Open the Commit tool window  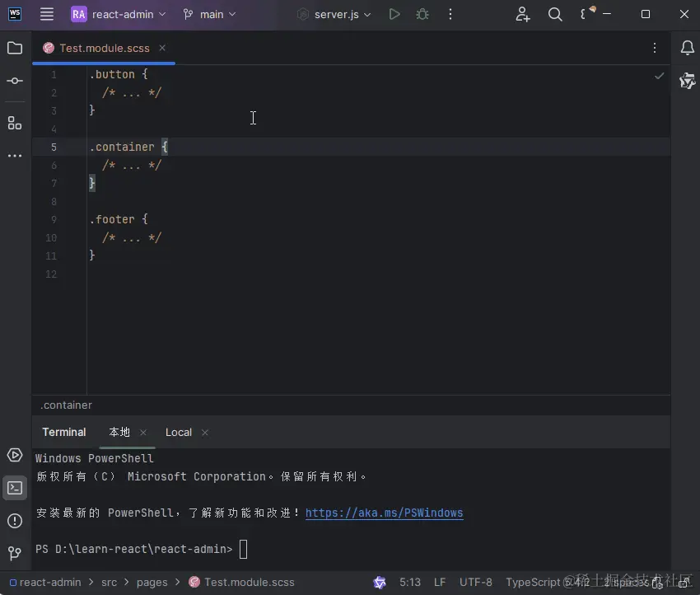point(15,81)
